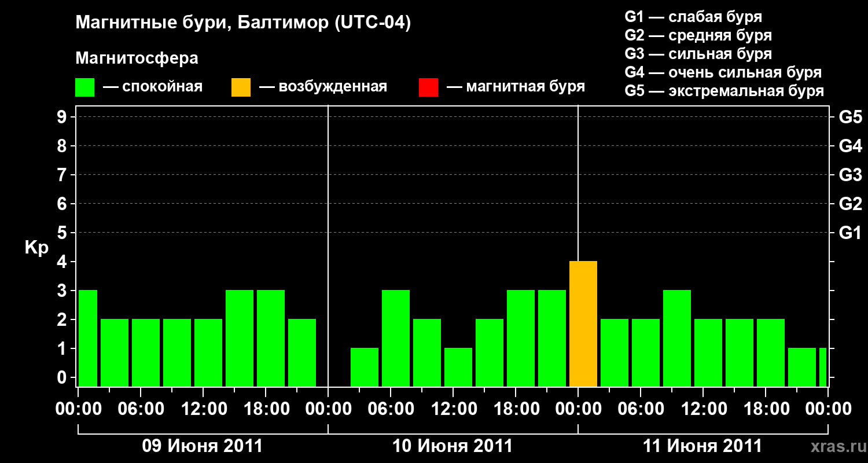Click the '— магнитная буря' legend label
868x463 pixels.
[x=516, y=87]
